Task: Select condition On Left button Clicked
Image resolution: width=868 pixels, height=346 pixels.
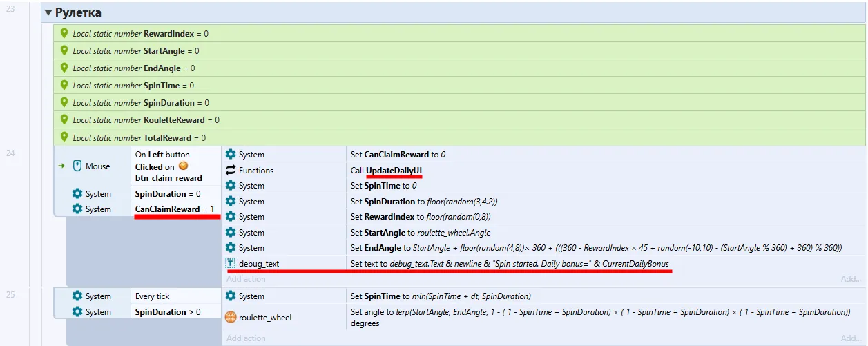Action: (x=175, y=166)
